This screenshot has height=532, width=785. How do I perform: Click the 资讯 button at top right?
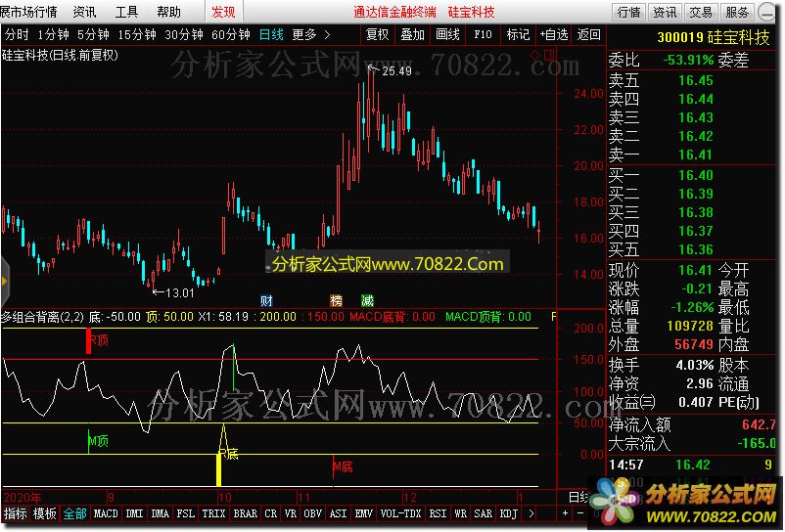click(x=665, y=12)
